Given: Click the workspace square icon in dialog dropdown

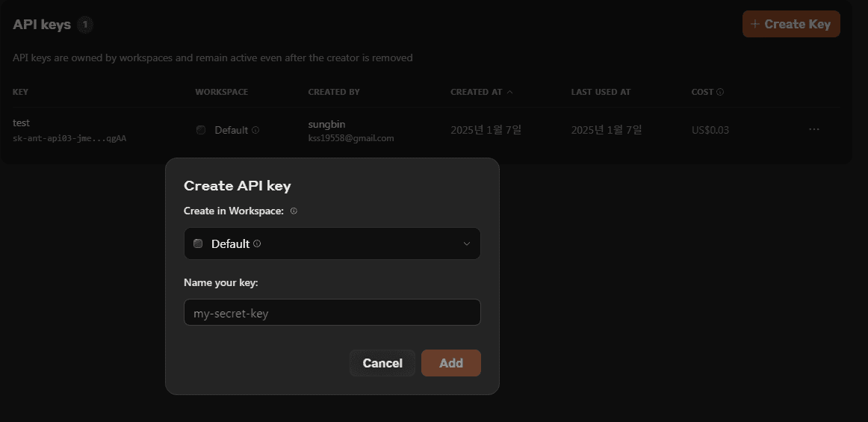Looking at the screenshot, I should [198, 243].
